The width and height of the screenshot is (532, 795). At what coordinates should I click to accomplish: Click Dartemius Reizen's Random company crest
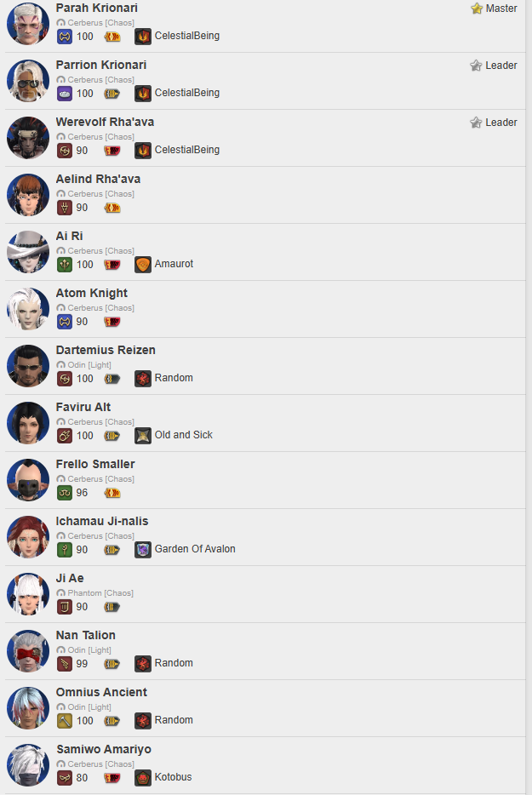point(143,378)
